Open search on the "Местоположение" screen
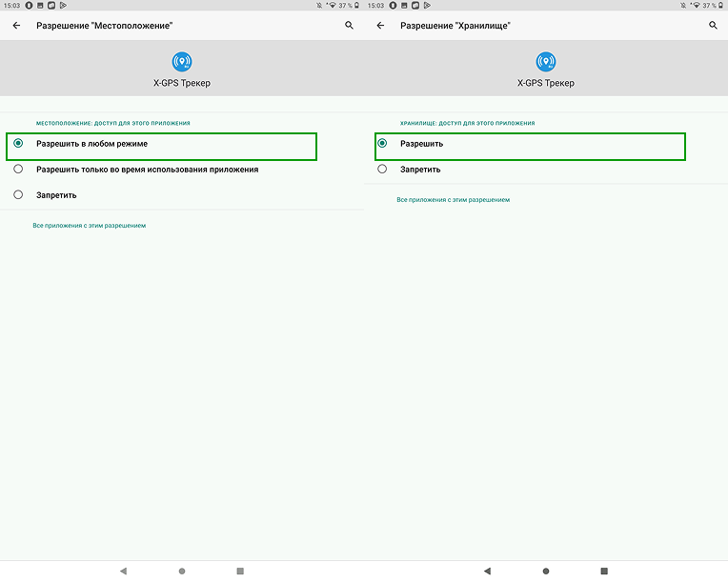Screen dimensions: 728x582 point(349,26)
